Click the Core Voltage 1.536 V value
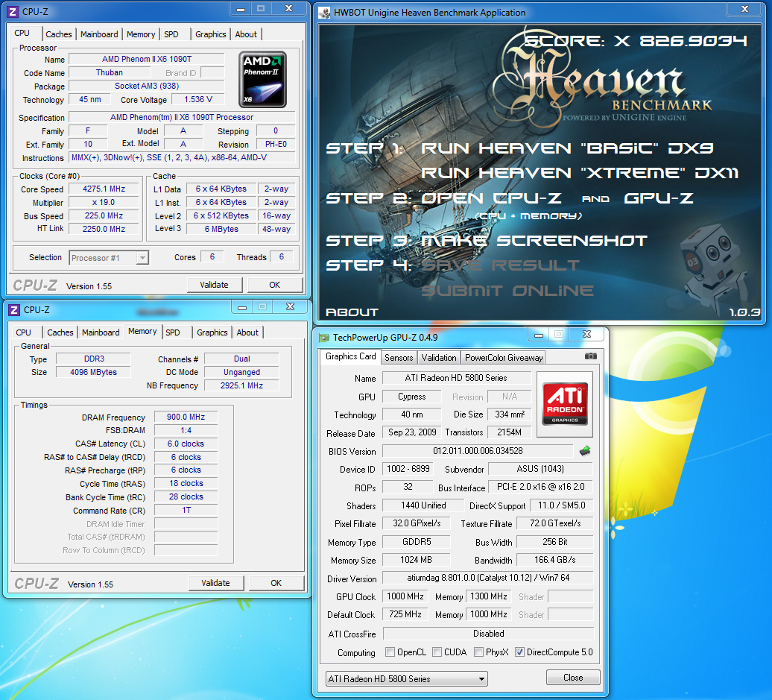Viewport: 772px width, 700px height. coord(198,99)
